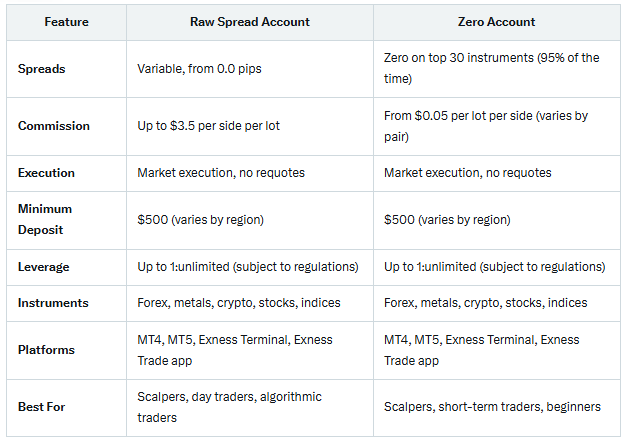Click the "Scalpers, day traders, algorithmic traders" cell
This screenshot has height=446, width=626.
coord(230,406)
